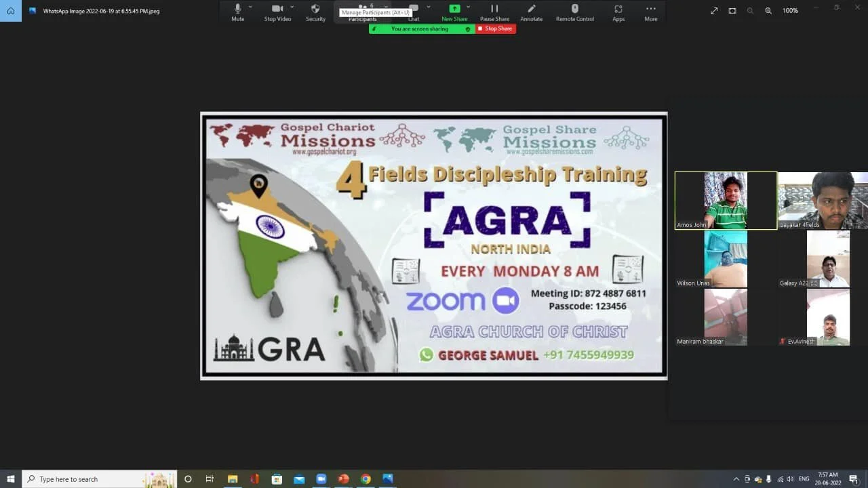Stop Video camera button in Zoom
Screen dimensions: 868x488
[x=277, y=12]
